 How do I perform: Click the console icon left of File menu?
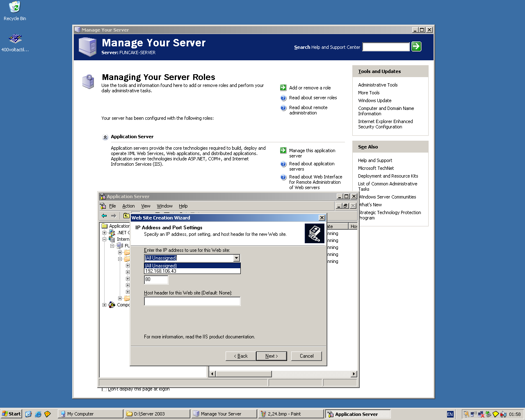click(x=103, y=206)
